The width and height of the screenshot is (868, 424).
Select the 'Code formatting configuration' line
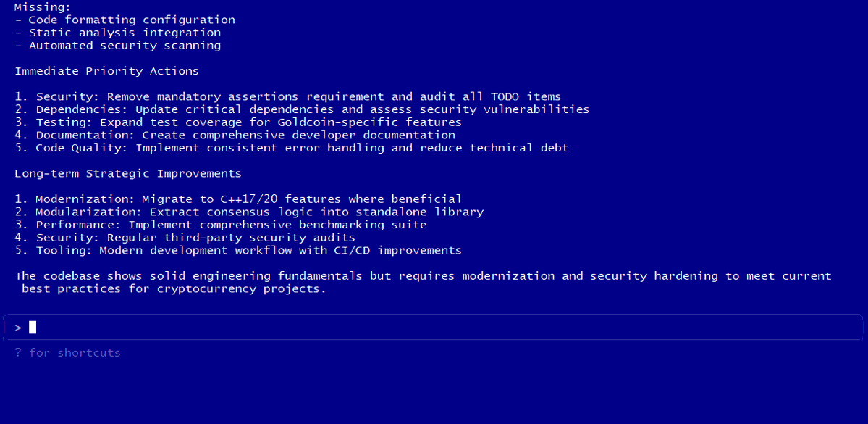click(125, 20)
